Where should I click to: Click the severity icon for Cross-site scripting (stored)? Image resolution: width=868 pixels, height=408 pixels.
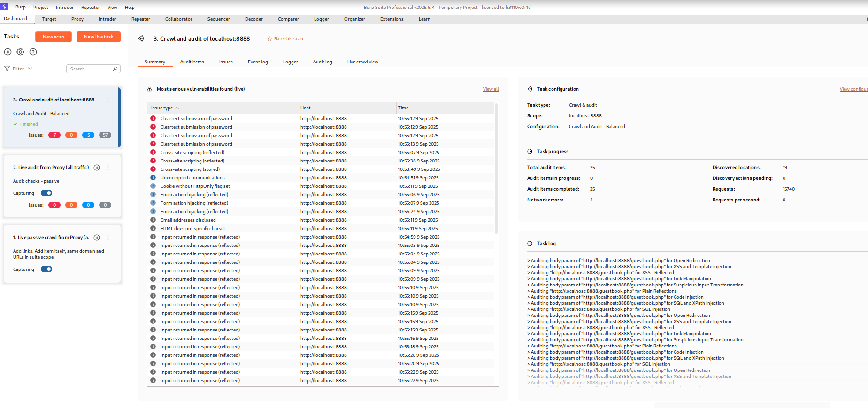tap(153, 169)
